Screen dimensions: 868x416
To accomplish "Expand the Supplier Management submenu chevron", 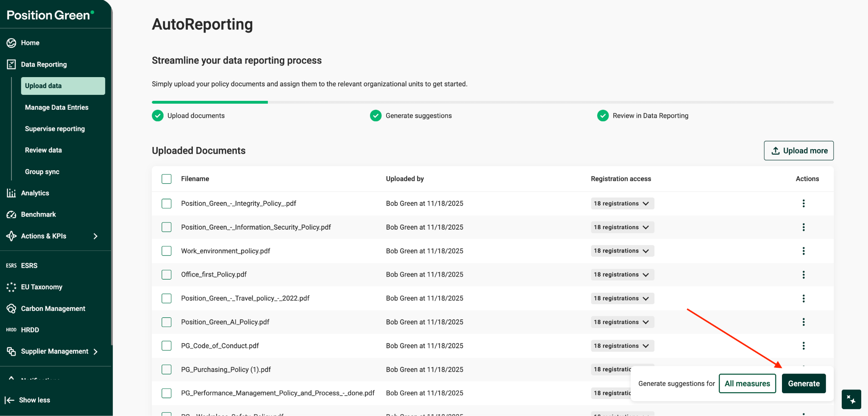I will (95, 352).
